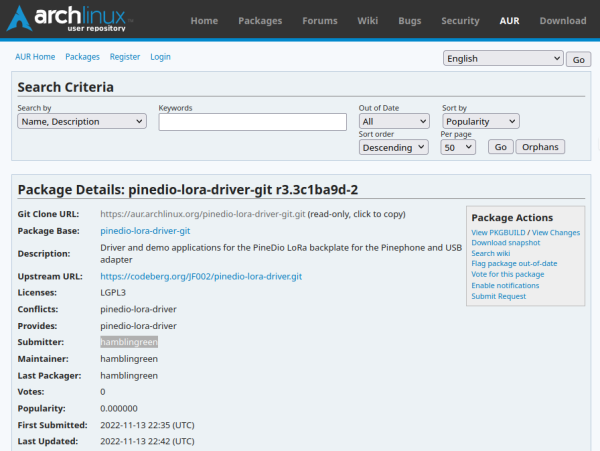The width and height of the screenshot is (600, 451).
Task: Click the AUR Home link
Action: [37, 57]
